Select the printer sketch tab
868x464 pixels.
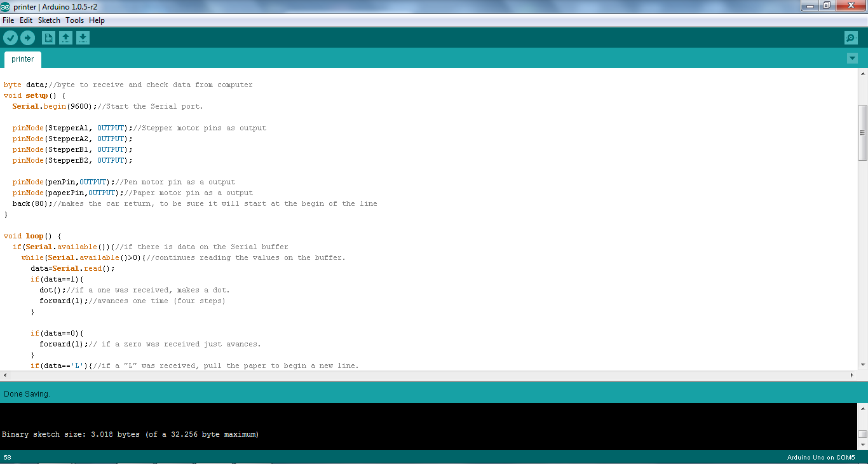22,58
